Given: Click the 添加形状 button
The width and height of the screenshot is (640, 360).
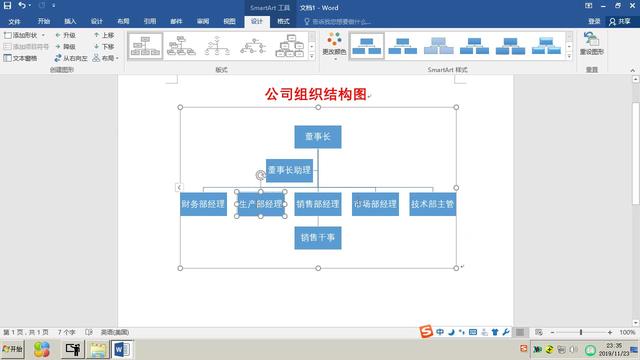Looking at the screenshot, I should coord(21,36).
